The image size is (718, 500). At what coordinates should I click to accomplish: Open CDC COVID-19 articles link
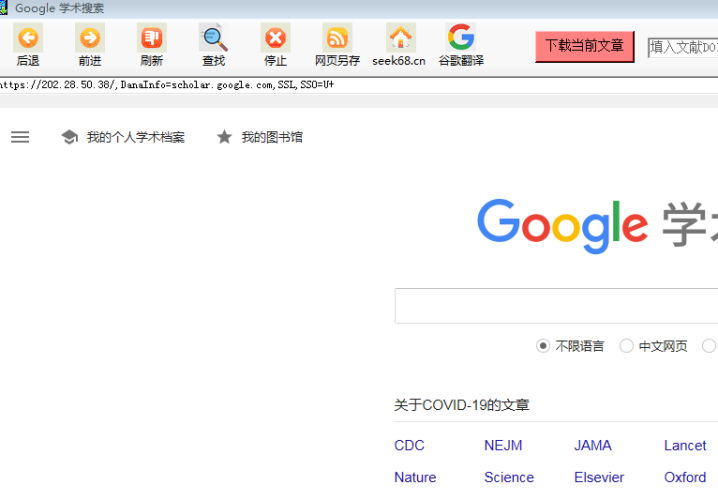(x=409, y=445)
